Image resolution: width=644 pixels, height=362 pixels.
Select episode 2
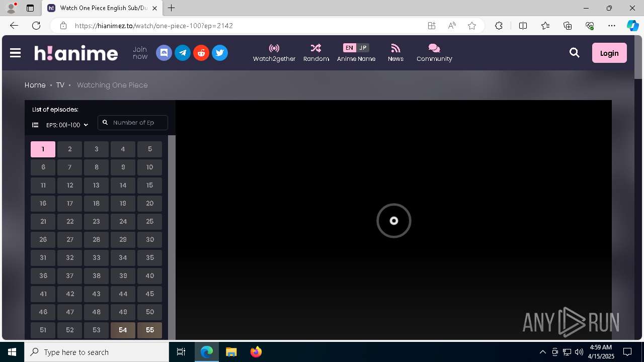coord(69,149)
